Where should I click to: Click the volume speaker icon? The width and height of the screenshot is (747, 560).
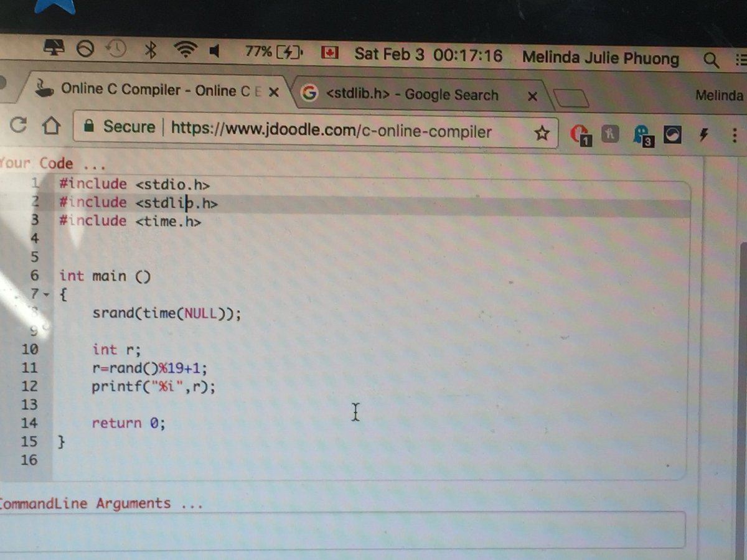point(215,51)
